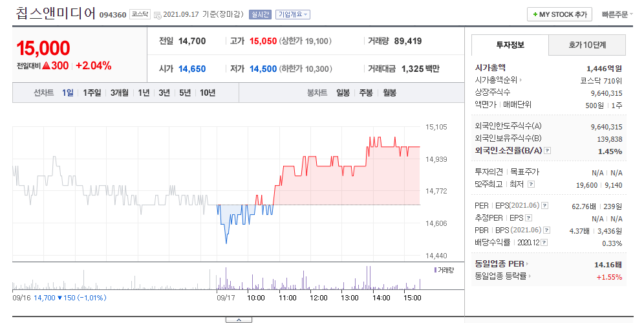The height and width of the screenshot is (323, 644).
Task: Click the 외국인보유주식수 value 139,838
Action: click(x=610, y=139)
